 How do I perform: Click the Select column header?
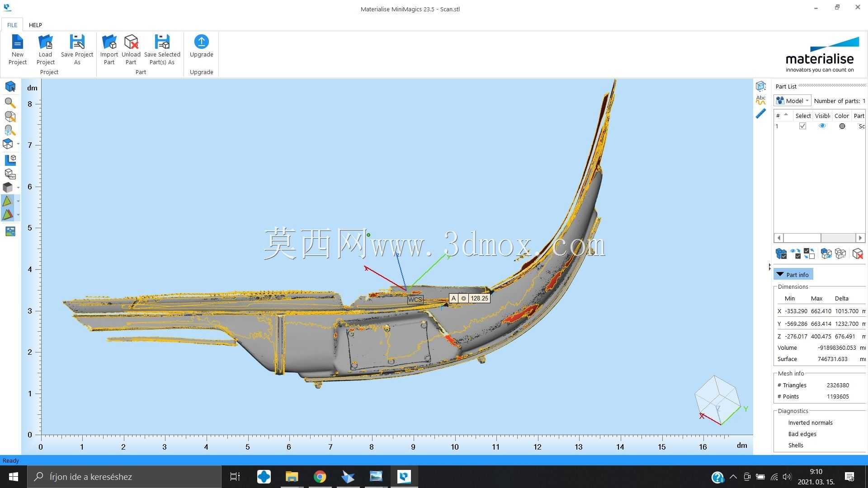[802, 116]
